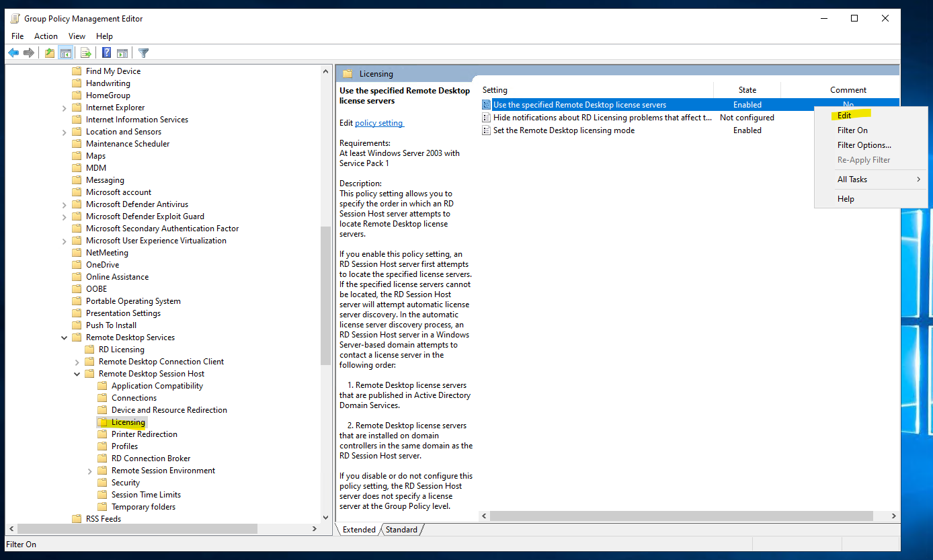Open Help via blue question mark icon
The width and height of the screenshot is (933, 560).
point(106,52)
